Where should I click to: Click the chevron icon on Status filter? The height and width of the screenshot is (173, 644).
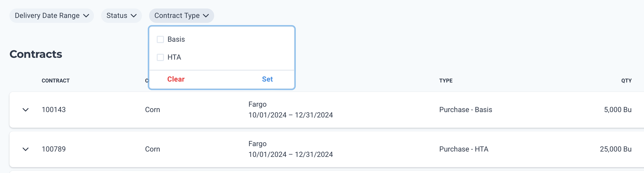134,16
